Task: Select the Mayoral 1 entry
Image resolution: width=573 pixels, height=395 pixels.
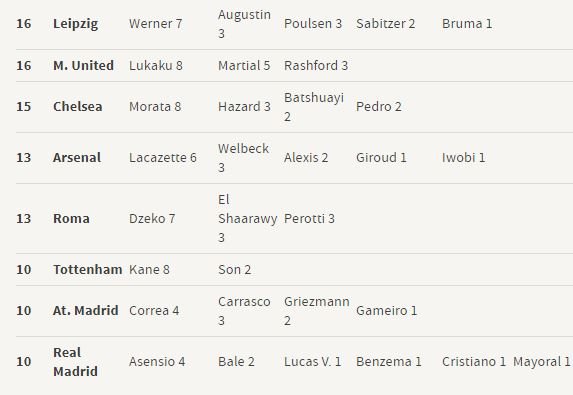Action: coord(542,361)
